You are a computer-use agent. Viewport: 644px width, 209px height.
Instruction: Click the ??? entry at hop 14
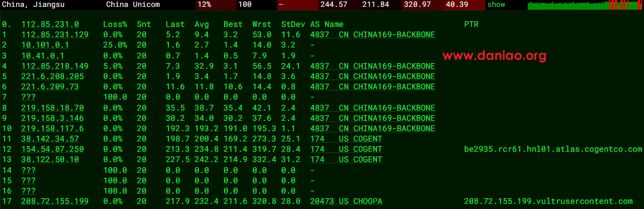coord(28,170)
